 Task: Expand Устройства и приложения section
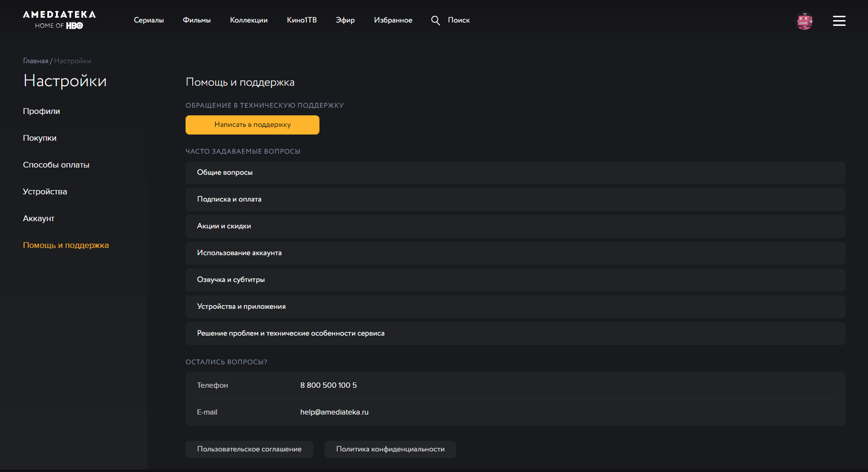515,306
